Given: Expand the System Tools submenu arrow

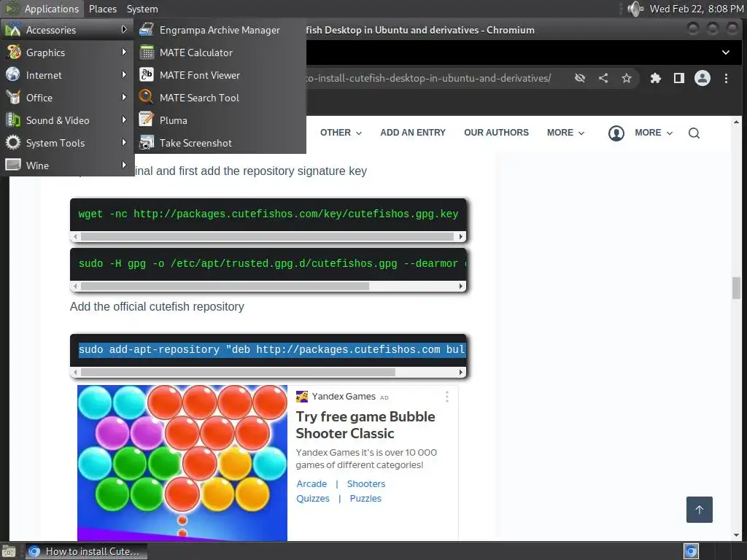Looking at the screenshot, I should [124, 142].
